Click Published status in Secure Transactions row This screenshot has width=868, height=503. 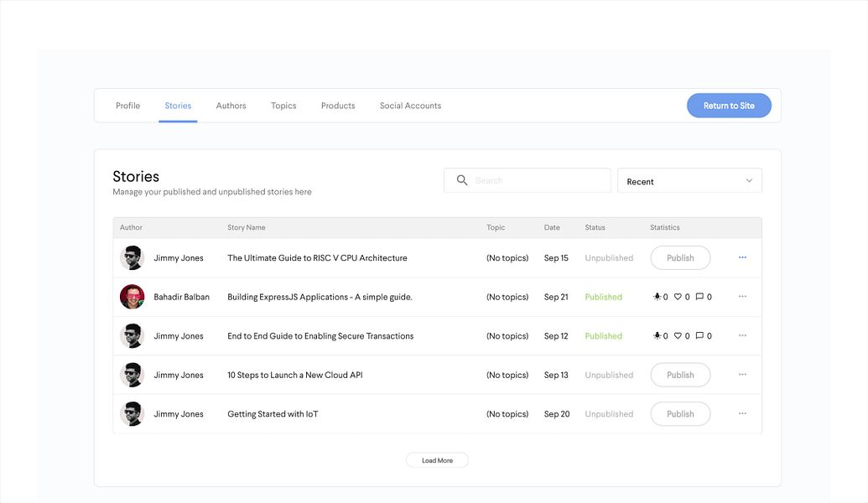click(x=603, y=336)
